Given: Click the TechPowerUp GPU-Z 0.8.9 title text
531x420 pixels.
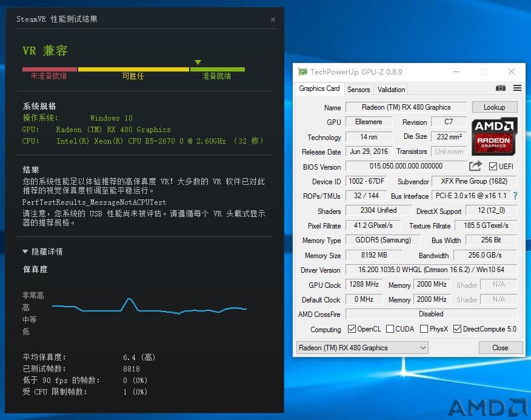Looking at the screenshot, I should tap(356, 72).
